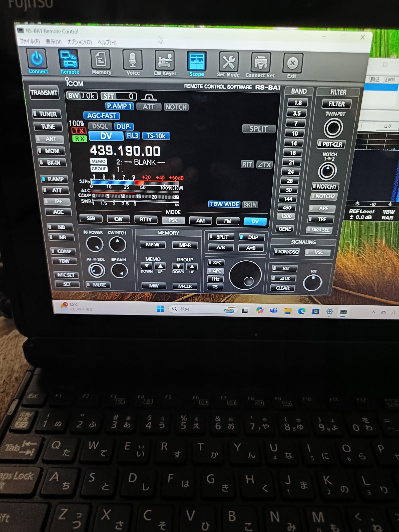The image size is (399, 532).
Task: Click the taskbar 検索 search box
Action: [x=203, y=309]
